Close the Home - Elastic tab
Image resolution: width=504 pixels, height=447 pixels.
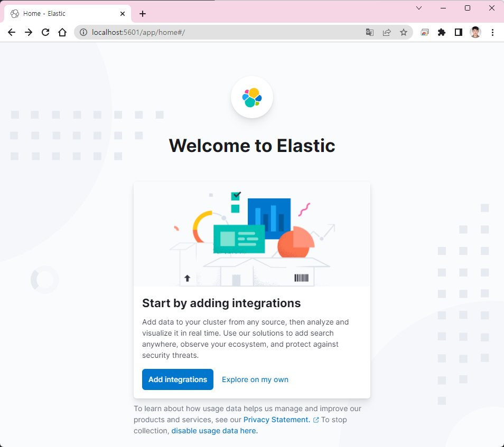tap(123, 14)
